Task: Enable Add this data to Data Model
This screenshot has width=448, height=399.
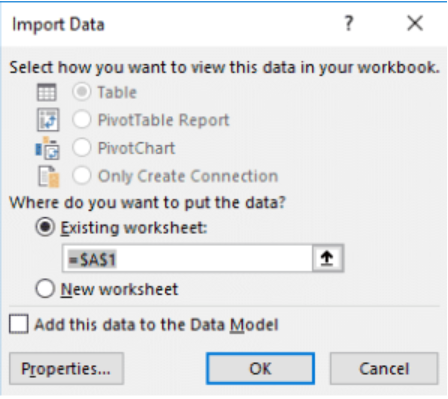Action: click(19, 324)
